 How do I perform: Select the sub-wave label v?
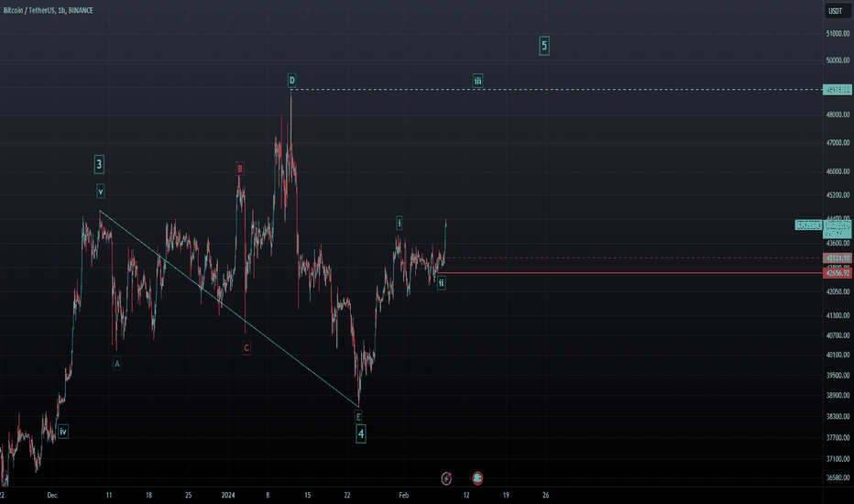pos(100,192)
